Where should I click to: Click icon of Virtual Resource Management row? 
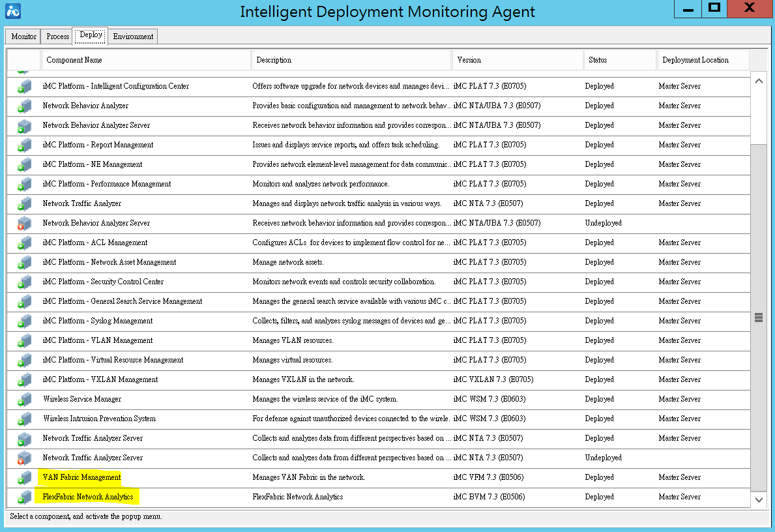click(x=24, y=361)
